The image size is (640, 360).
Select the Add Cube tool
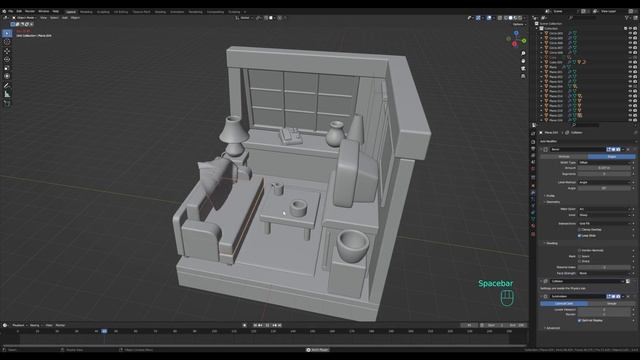coord(7,104)
